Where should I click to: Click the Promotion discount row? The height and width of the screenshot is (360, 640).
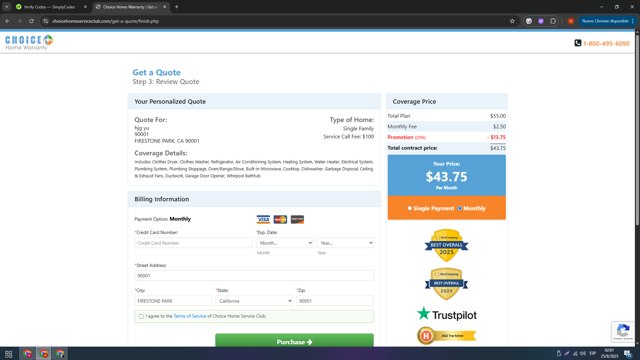447,137
